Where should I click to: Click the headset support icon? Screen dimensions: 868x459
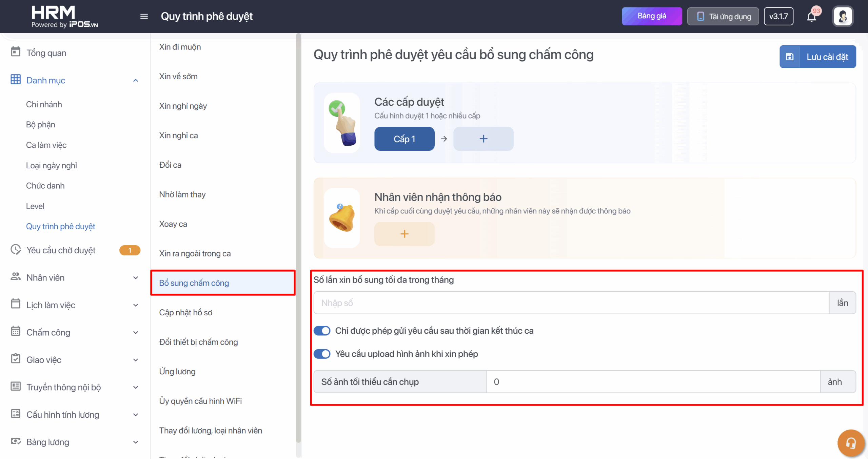850,443
